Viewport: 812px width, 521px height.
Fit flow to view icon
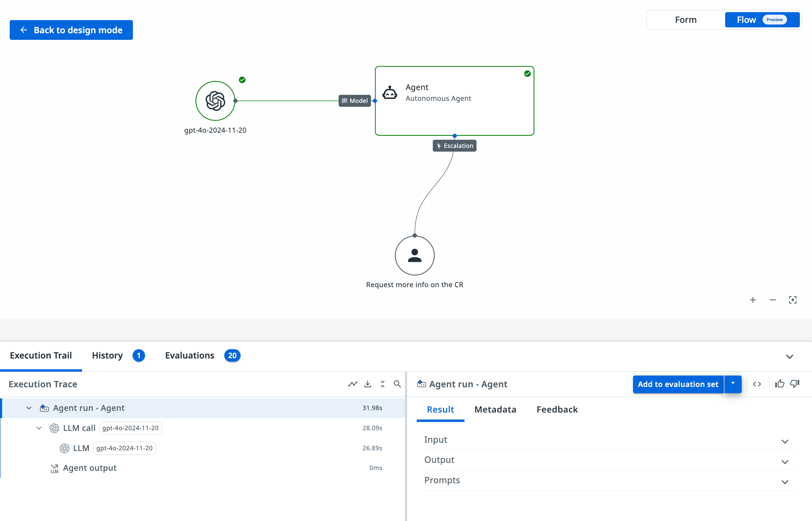tap(793, 300)
